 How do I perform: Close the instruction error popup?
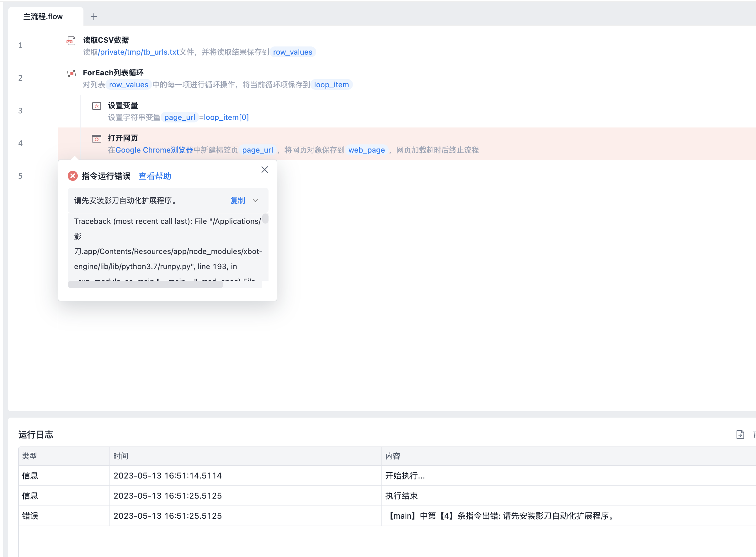[x=265, y=170]
